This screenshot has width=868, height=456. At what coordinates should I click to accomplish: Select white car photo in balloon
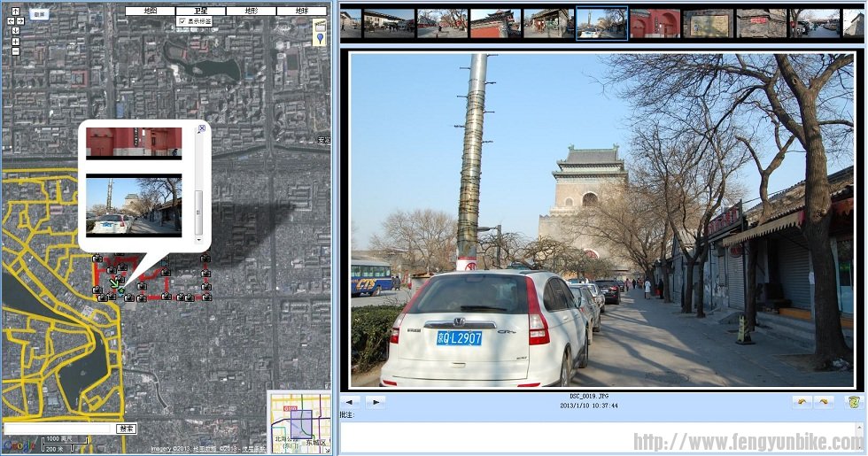point(134,205)
